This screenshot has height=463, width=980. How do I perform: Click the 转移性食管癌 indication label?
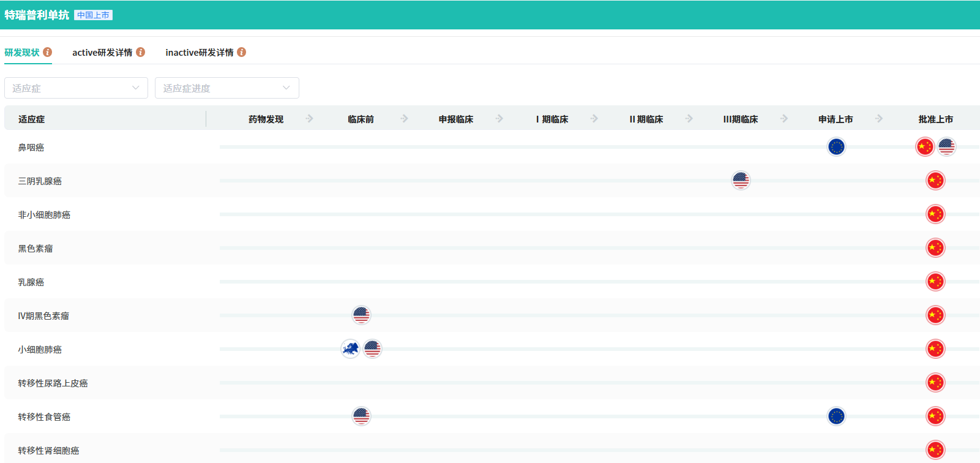pyautogui.click(x=44, y=417)
